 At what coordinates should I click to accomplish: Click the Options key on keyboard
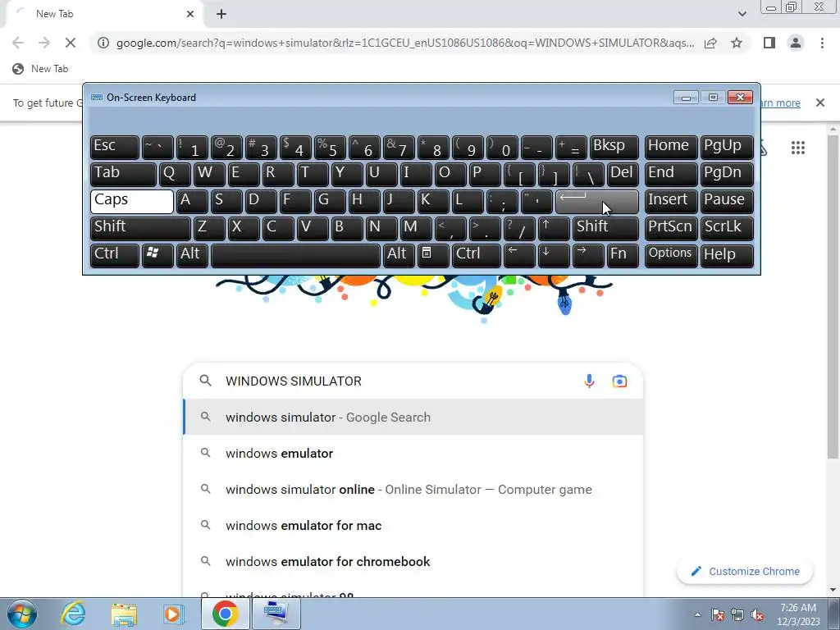click(x=671, y=255)
